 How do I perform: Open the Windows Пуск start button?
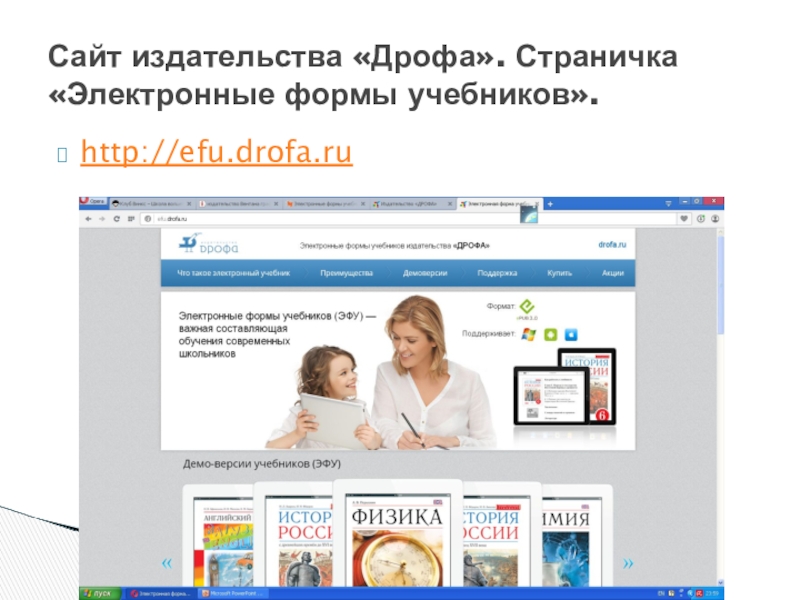[100, 593]
